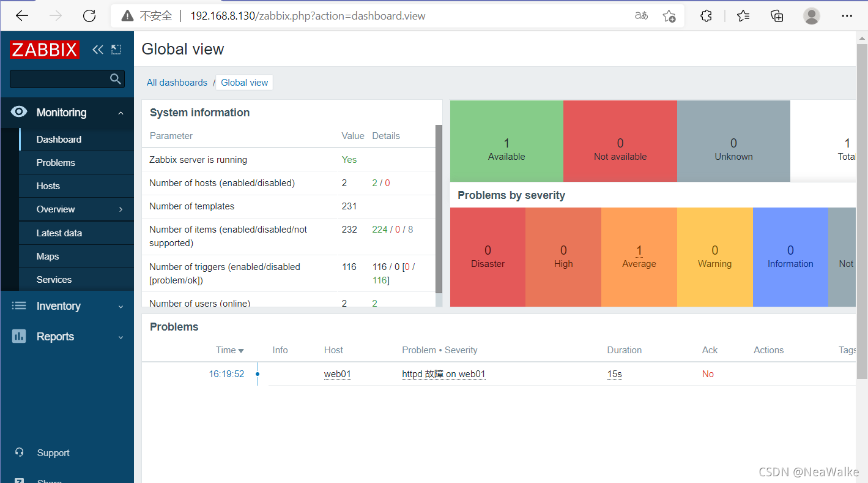Click the page vertical scrollbar

coord(861,211)
